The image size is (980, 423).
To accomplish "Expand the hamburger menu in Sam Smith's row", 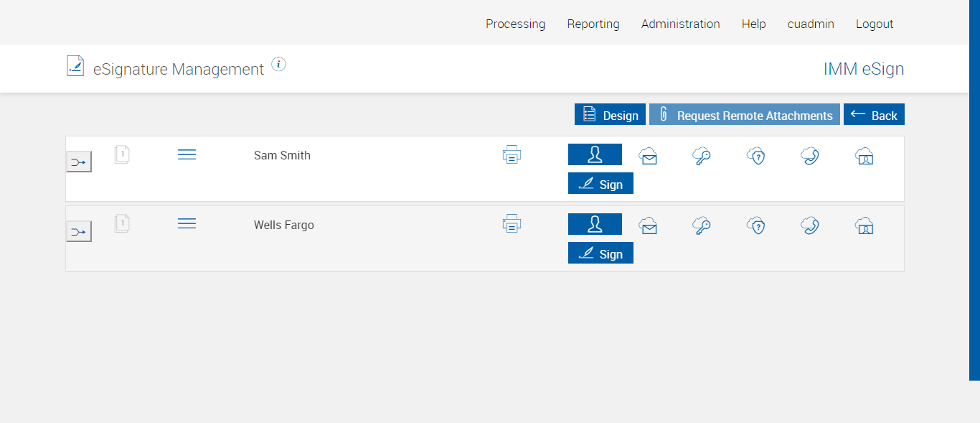I will [187, 154].
